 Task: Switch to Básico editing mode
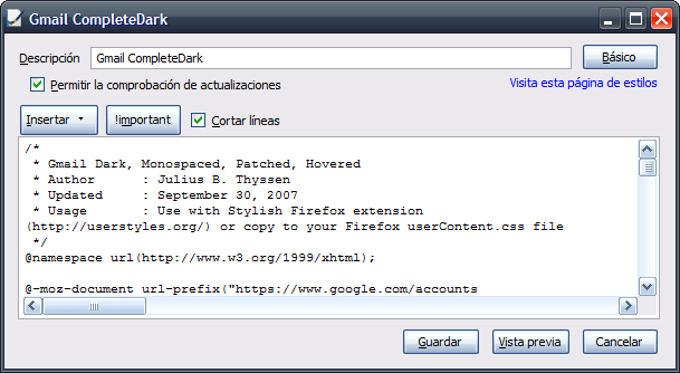click(x=620, y=57)
